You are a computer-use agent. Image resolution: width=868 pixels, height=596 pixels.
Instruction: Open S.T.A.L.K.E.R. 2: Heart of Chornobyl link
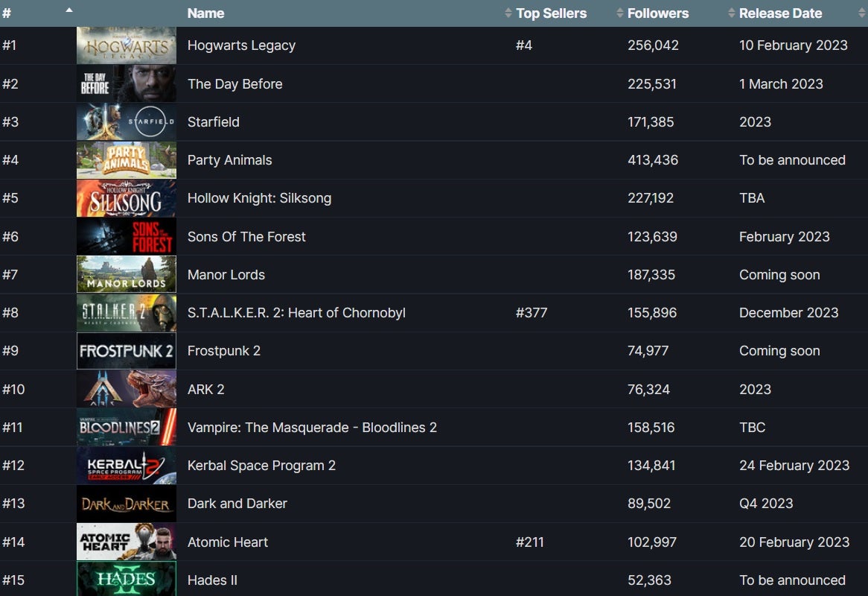click(296, 313)
